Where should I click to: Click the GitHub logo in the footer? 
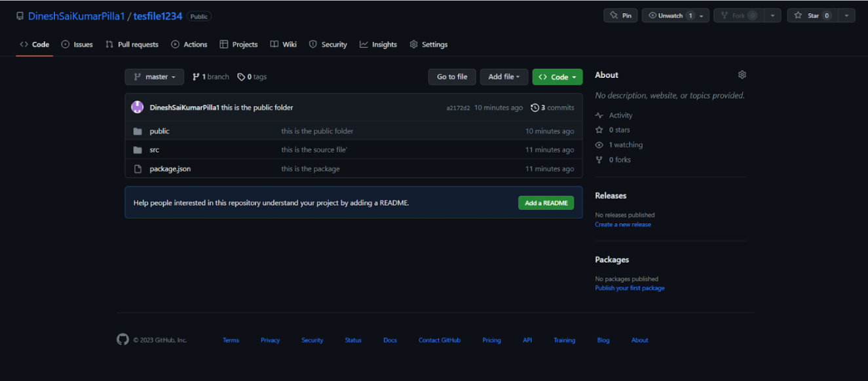123,340
